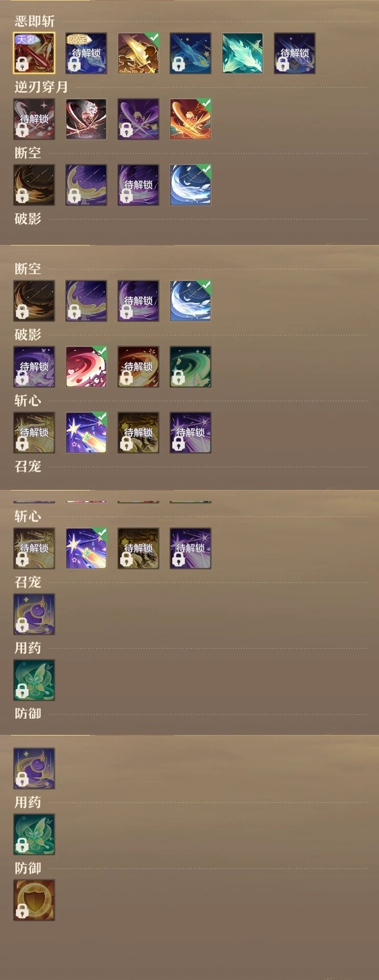Select the purple 待解锁 破影 skin
Viewport: 379px width, 980px height.
pos(34,367)
